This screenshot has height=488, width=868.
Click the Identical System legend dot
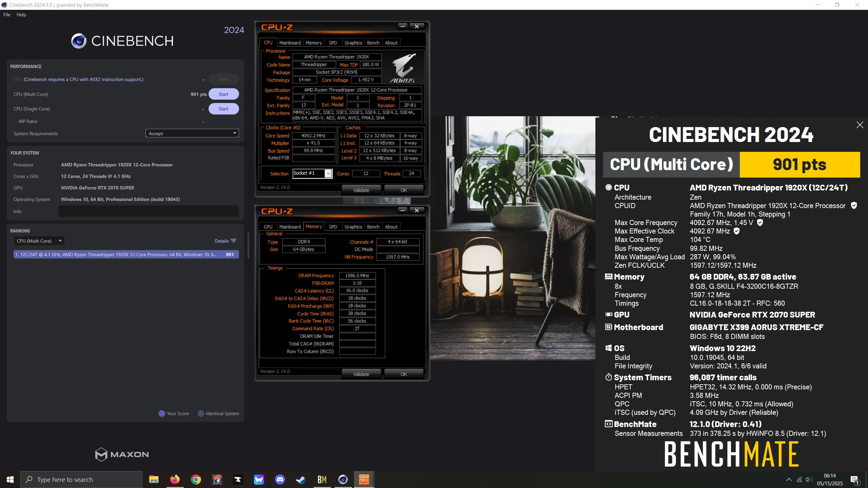tap(201, 413)
